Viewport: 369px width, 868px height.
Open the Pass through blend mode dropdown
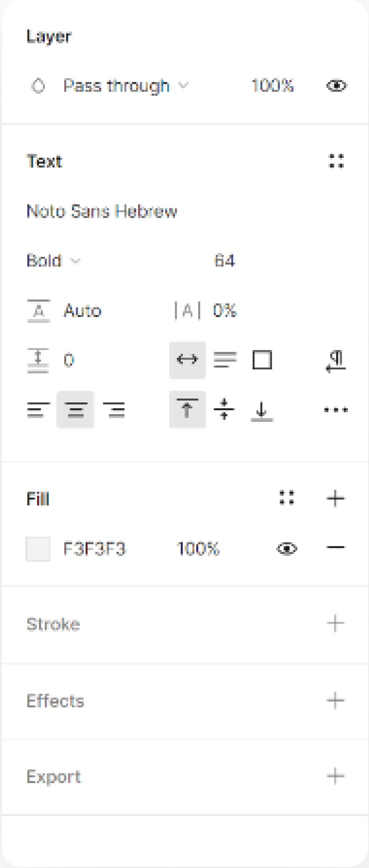[x=125, y=86]
